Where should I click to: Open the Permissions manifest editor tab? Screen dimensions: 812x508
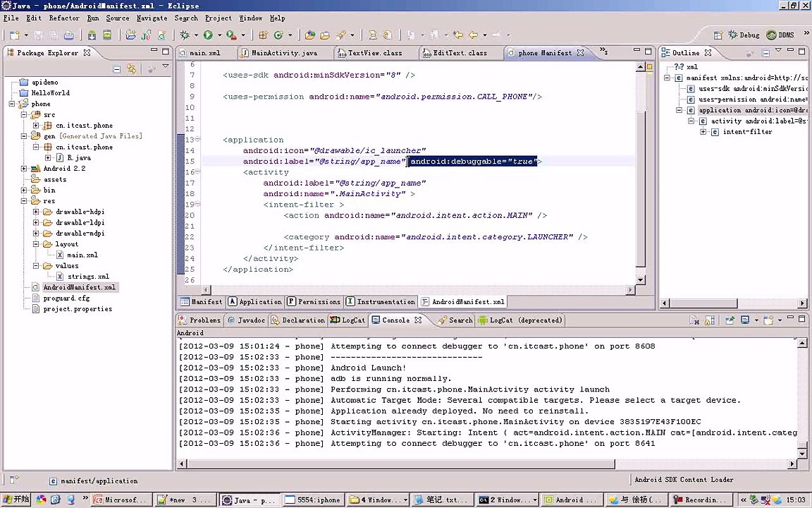pyautogui.click(x=314, y=302)
